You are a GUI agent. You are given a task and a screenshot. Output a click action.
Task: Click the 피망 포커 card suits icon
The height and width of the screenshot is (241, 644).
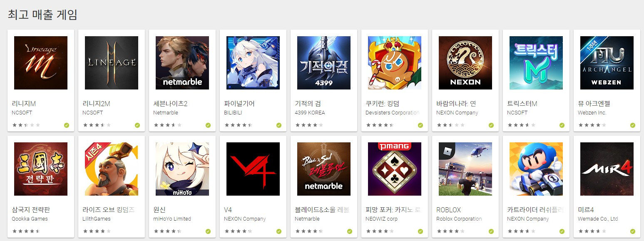pyautogui.click(x=395, y=169)
